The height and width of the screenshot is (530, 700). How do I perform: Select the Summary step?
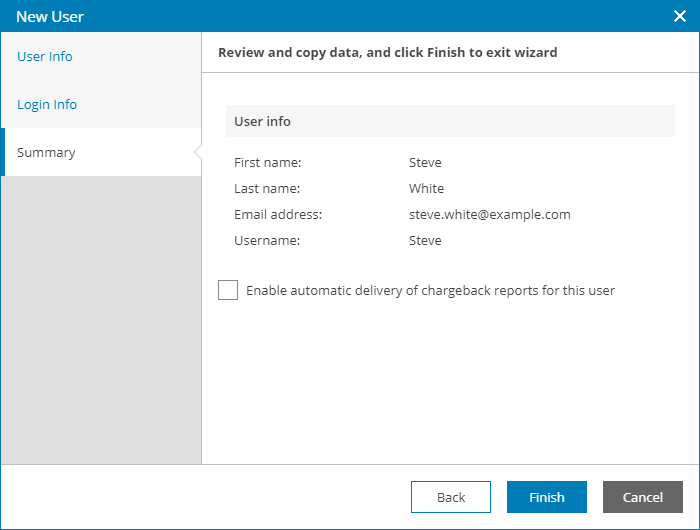[46, 152]
